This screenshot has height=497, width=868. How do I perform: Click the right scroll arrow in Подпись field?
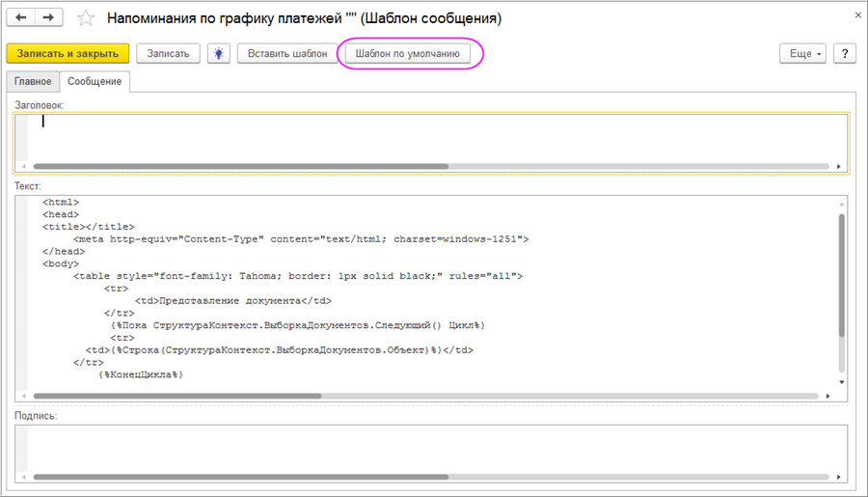pyautogui.click(x=841, y=477)
